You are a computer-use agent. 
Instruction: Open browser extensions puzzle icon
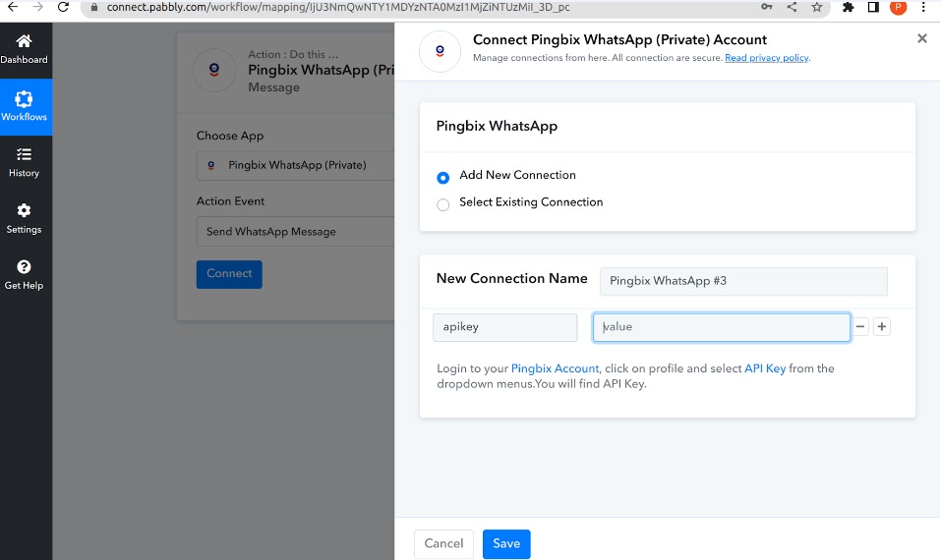pos(848,7)
